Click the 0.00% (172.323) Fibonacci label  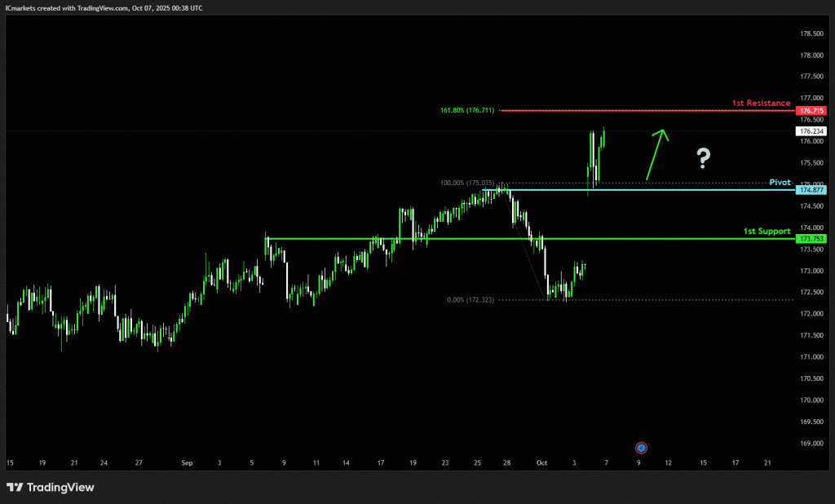click(x=471, y=299)
